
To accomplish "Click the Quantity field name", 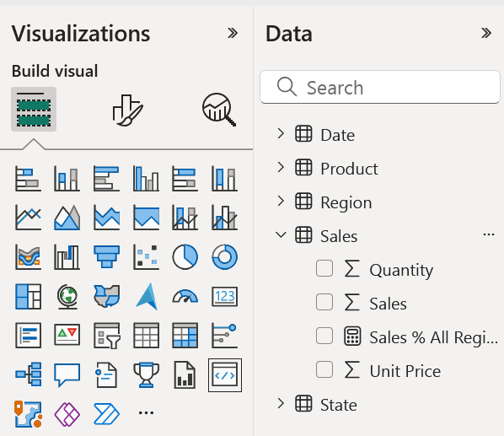I will (401, 270).
